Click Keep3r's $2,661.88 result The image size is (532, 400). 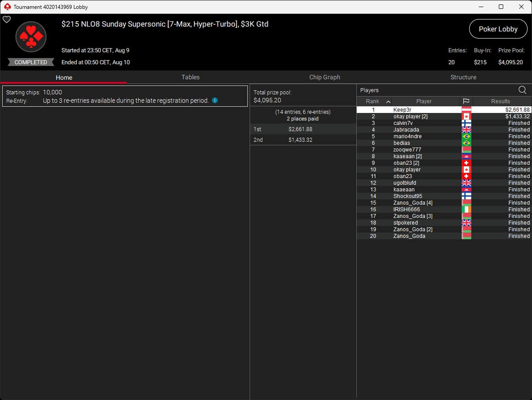pyautogui.click(x=517, y=110)
